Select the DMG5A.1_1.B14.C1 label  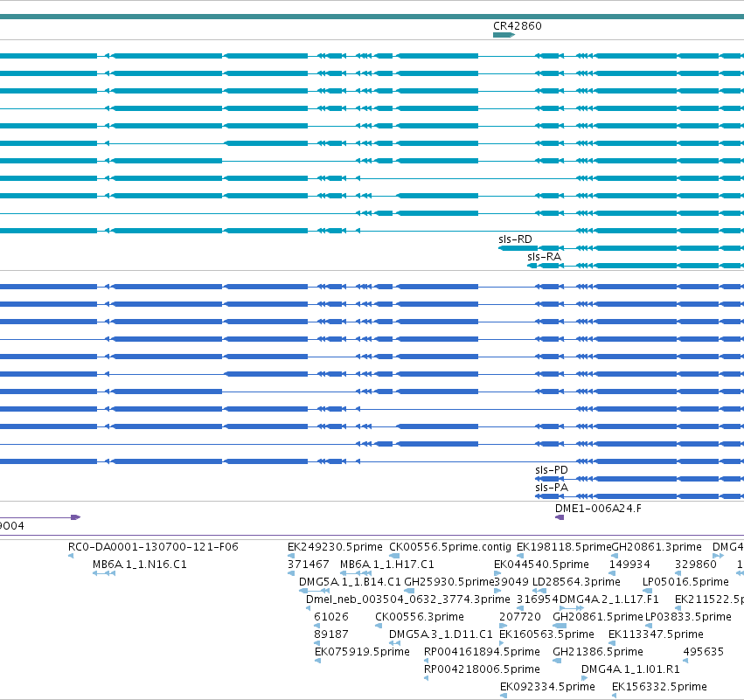(x=350, y=582)
